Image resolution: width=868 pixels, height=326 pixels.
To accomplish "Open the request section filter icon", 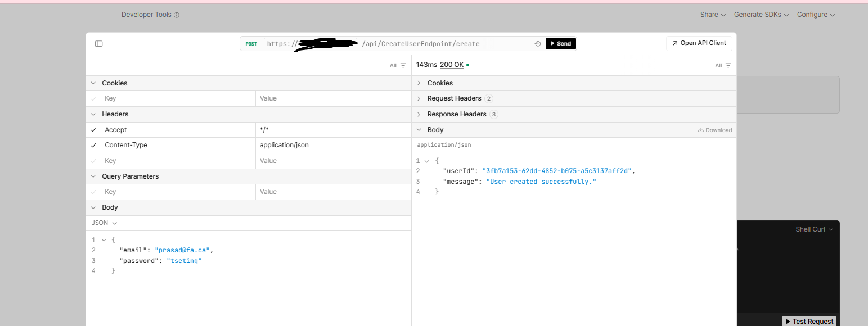I will click(x=403, y=66).
